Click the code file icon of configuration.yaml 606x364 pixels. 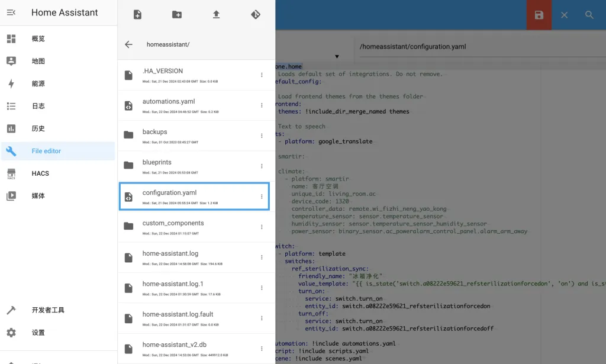(x=128, y=197)
